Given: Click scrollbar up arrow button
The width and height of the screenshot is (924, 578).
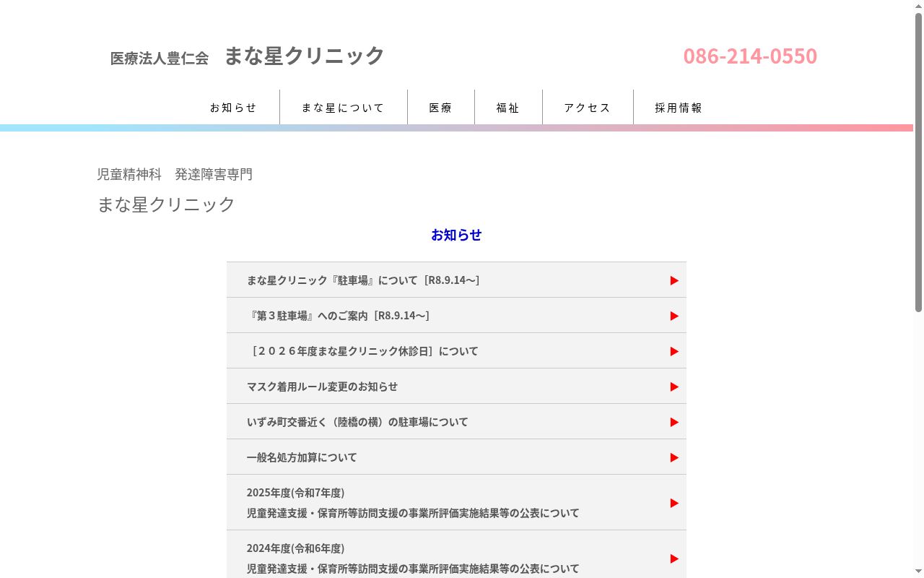Looking at the screenshot, I should tap(918, 6).
